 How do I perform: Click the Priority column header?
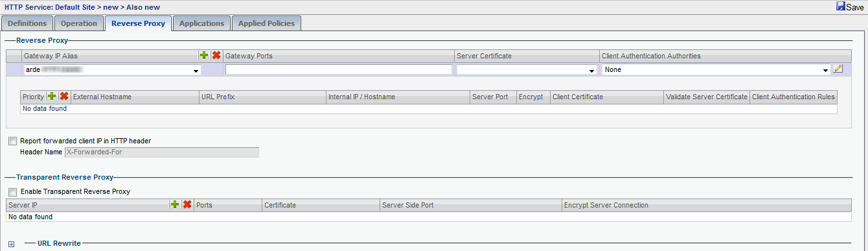[x=33, y=97]
